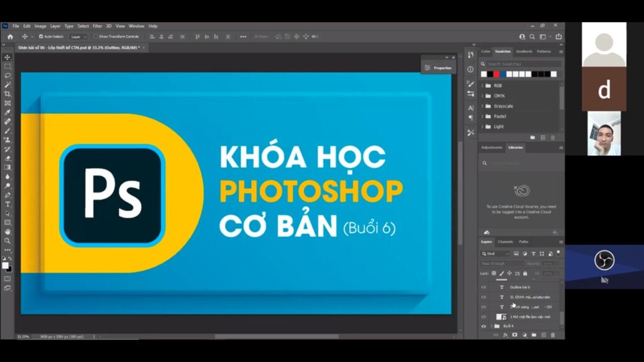Switch to the Adjustments tab
Viewport: 644px width, 362px height.
(492, 147)
